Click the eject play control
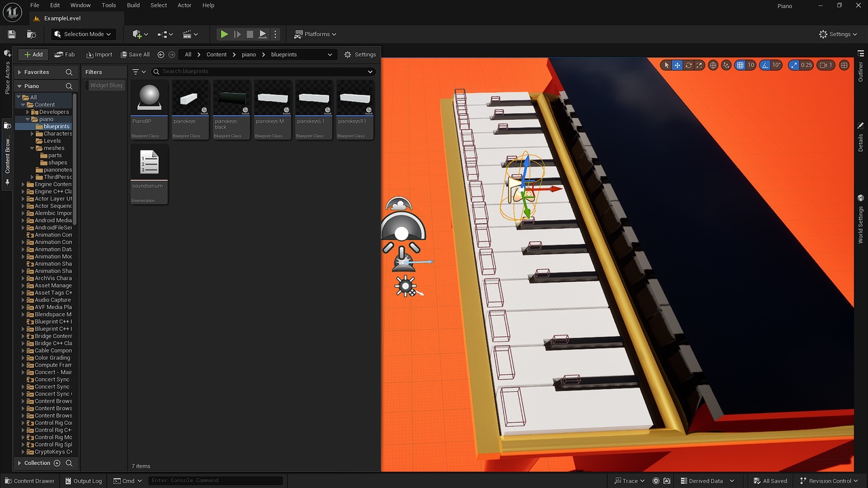The image size is (868, 488). tap(262, 34)
